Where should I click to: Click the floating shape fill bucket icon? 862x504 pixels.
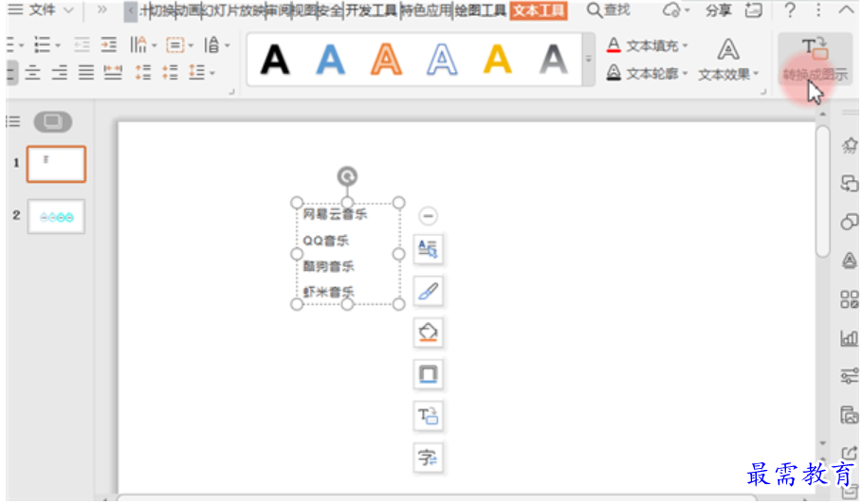(x=428, y=333)
